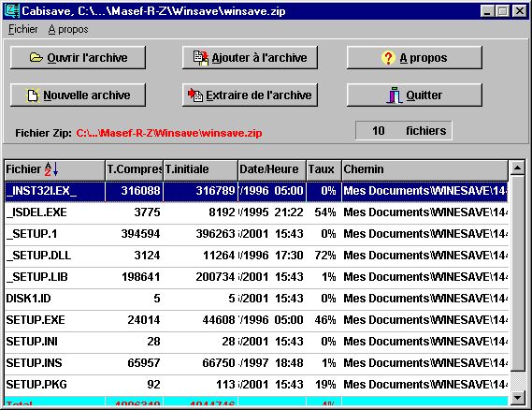Sort by the Date/Heure column header

pyautogui.click(x=272, y=169)
